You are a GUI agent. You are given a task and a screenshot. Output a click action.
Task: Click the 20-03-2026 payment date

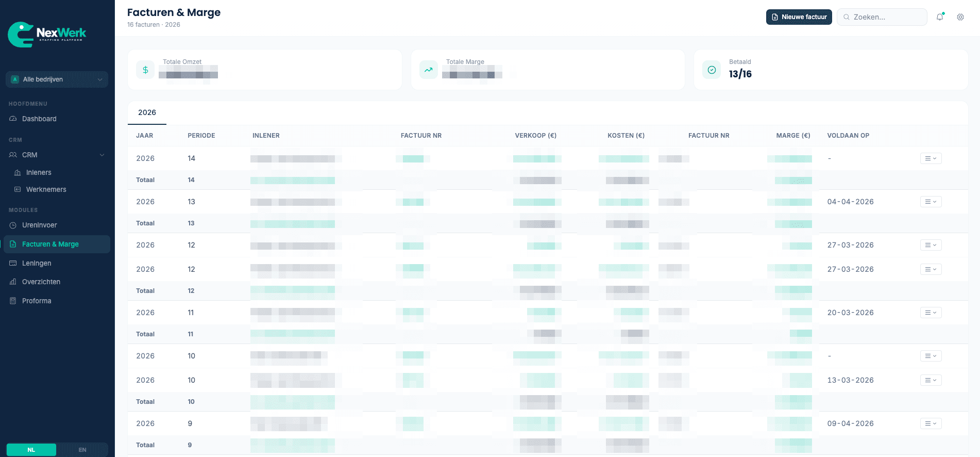[x=850, y=313]
